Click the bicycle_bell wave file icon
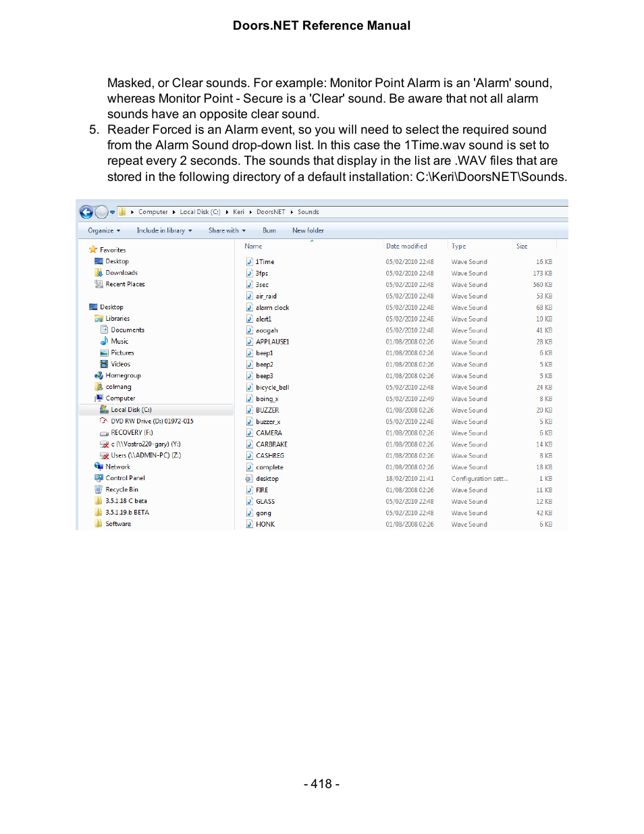Image resolution: width=644 pixels, height=834 pixels. pos(249,388)
